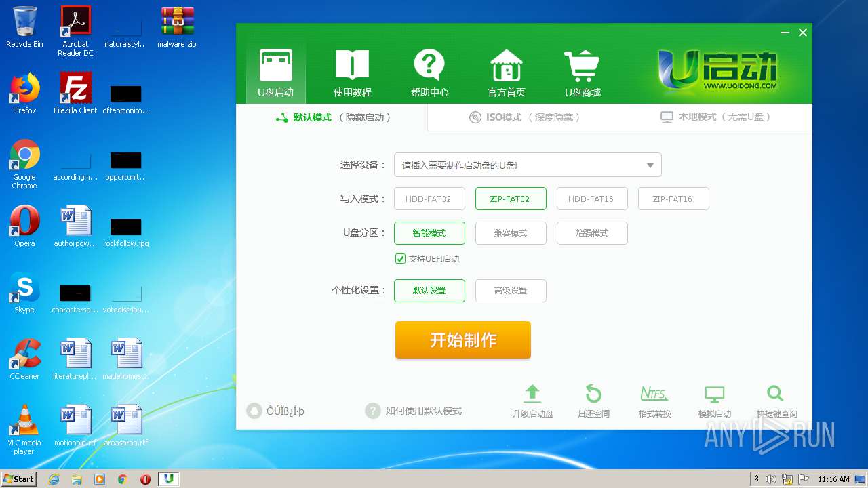Open the 使用教程 tutorial book icon
This screenshot has height=488, width=868.
click(352, 73)
